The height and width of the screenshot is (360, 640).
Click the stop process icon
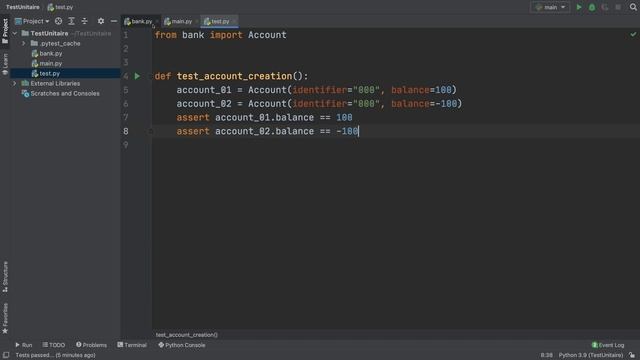[618, 7]
